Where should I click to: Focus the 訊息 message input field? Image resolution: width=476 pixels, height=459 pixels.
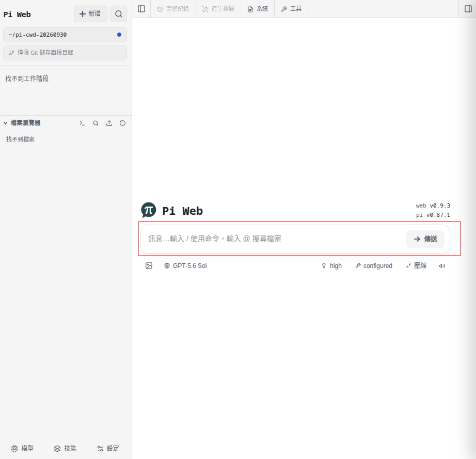point(273,239)
